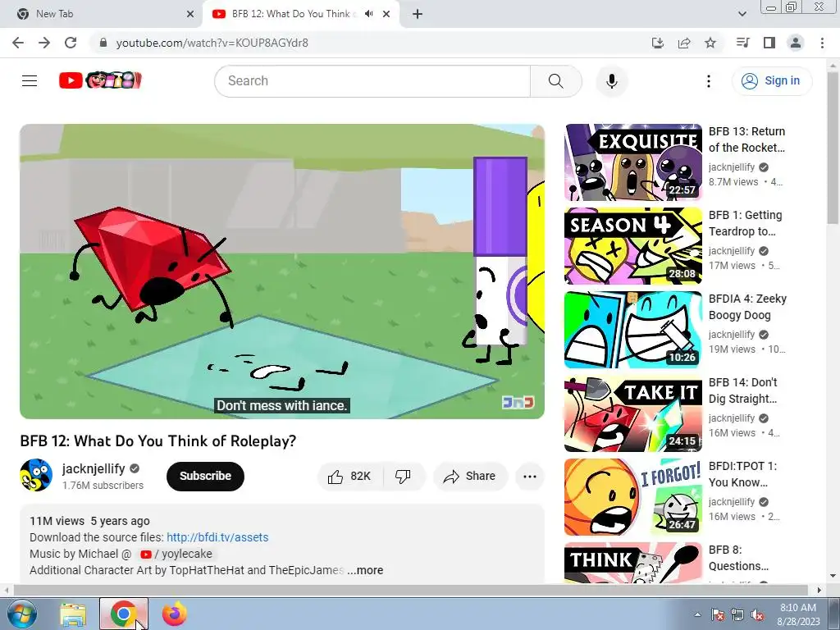Open the Chrome three-dot menu
The image size is (840, 630).
coord(822,43)
